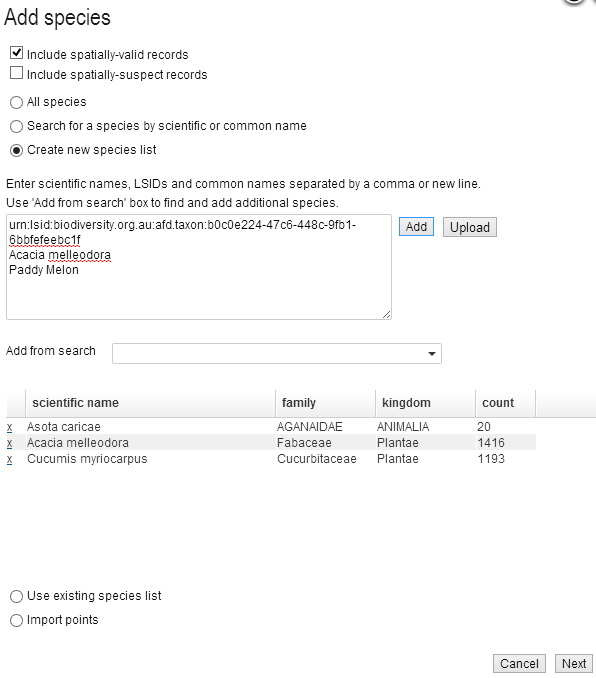The image size is (596, 678).
Task: Sort by the scientific name column header
Action: point(151,403)
